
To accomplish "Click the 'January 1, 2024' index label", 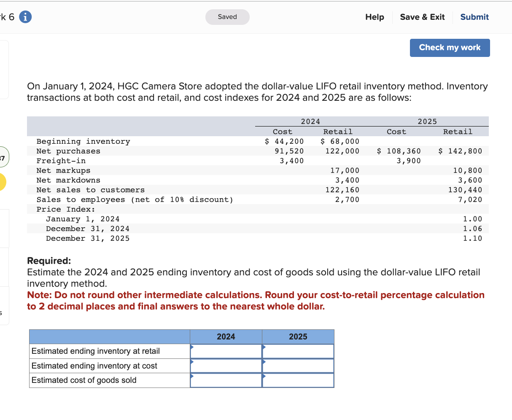I will [83, 219].
